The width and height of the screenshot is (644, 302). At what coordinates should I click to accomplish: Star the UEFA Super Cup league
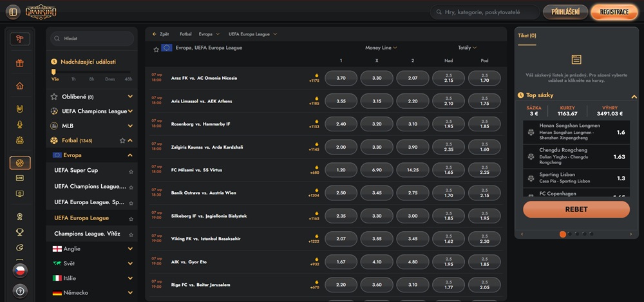[x=131, y=171]
